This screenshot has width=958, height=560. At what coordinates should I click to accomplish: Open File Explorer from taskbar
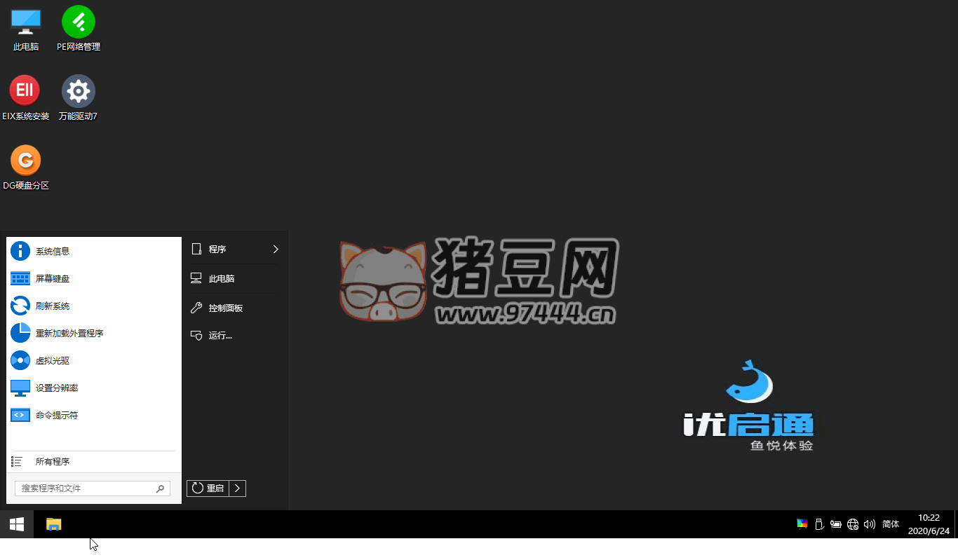pyautogui.click(x=54, y=524)
